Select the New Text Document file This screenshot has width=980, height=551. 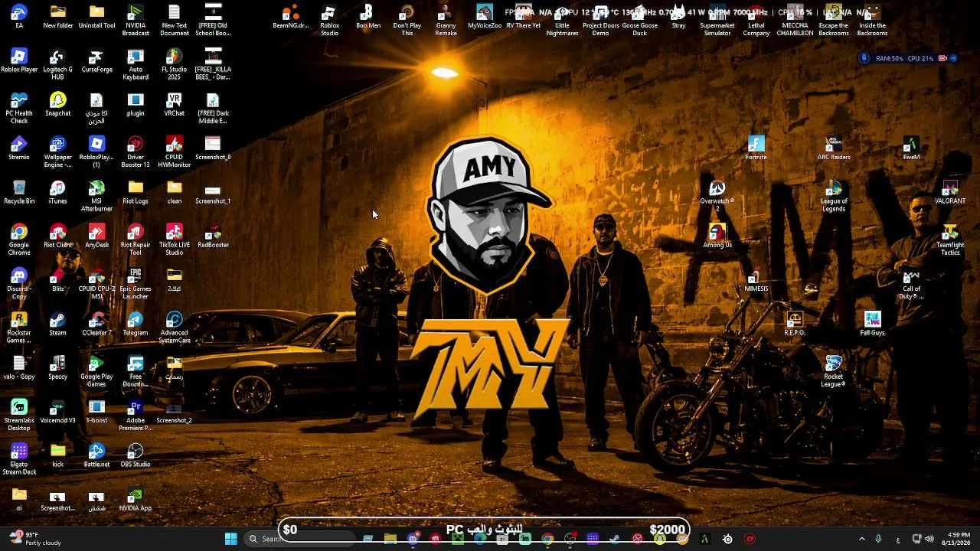[x=174, y=21]
